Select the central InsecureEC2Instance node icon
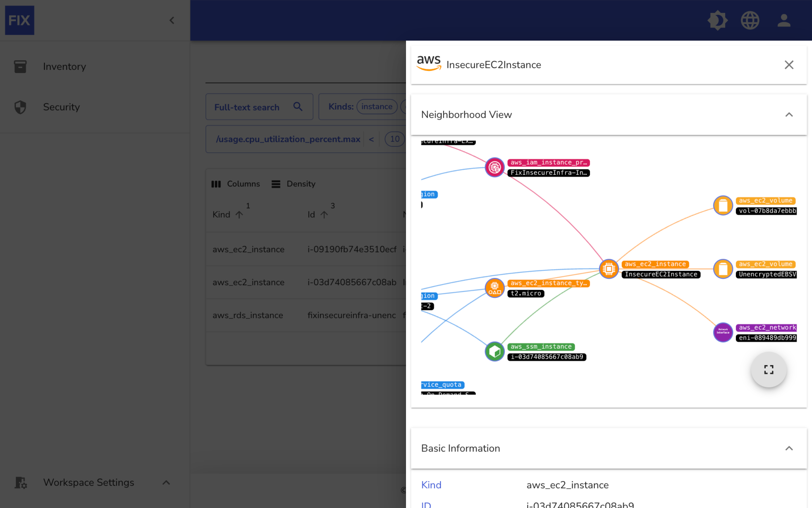 609,269
